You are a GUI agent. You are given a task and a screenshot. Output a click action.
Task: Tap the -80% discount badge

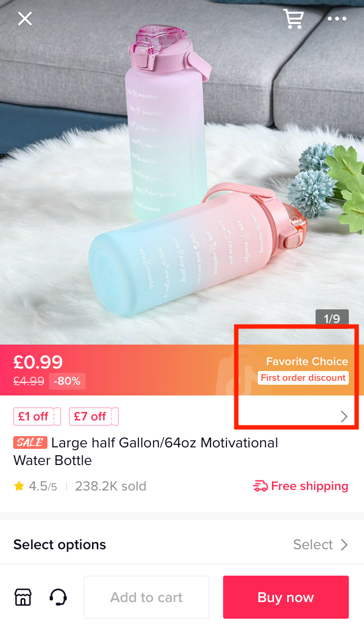pos(67,381)
